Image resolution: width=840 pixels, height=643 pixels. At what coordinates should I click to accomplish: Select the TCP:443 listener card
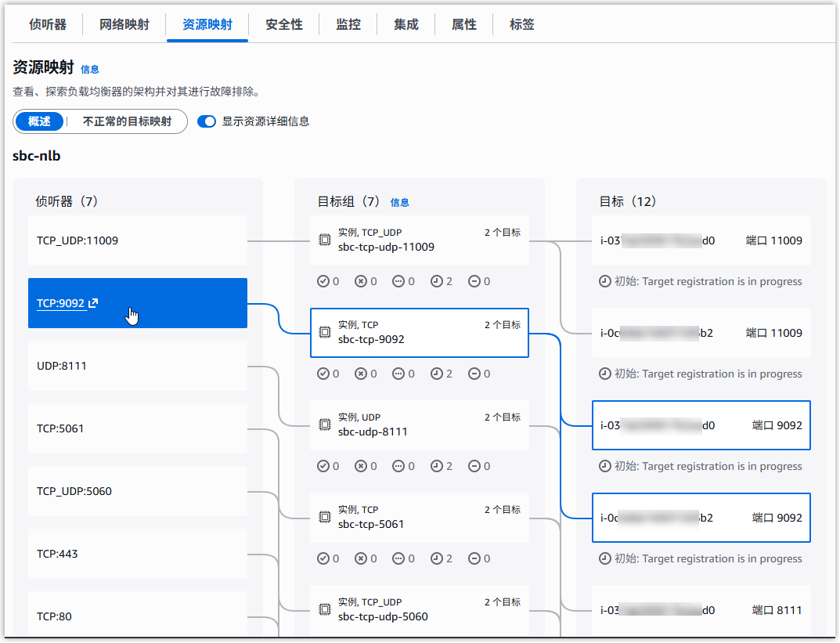[x=137, y=554]
